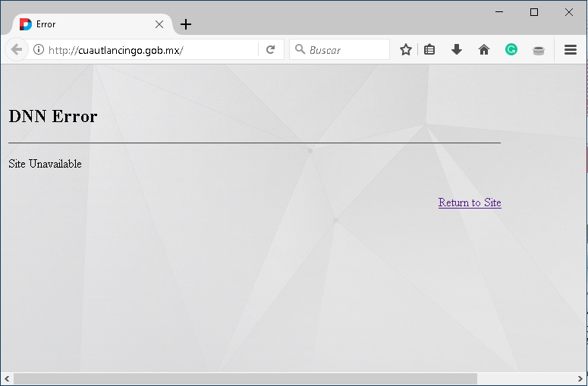Screen dimensions: 588x386
Task: Open the site information icon in address bar
Action: coord(39,49)
